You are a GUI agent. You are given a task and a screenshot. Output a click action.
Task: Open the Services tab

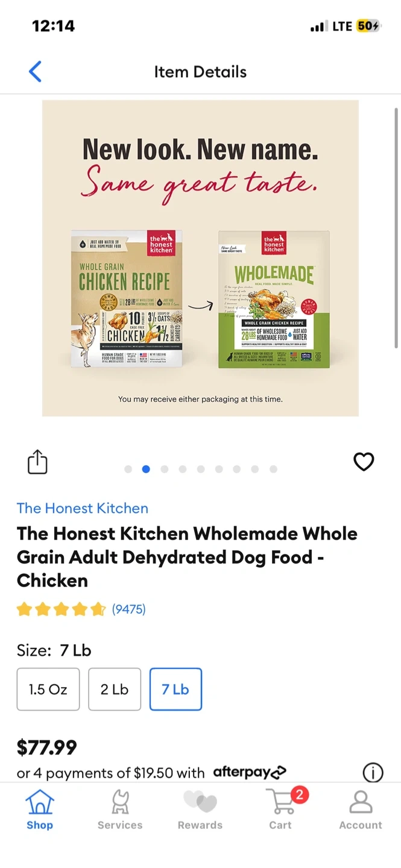pos(120,810)
